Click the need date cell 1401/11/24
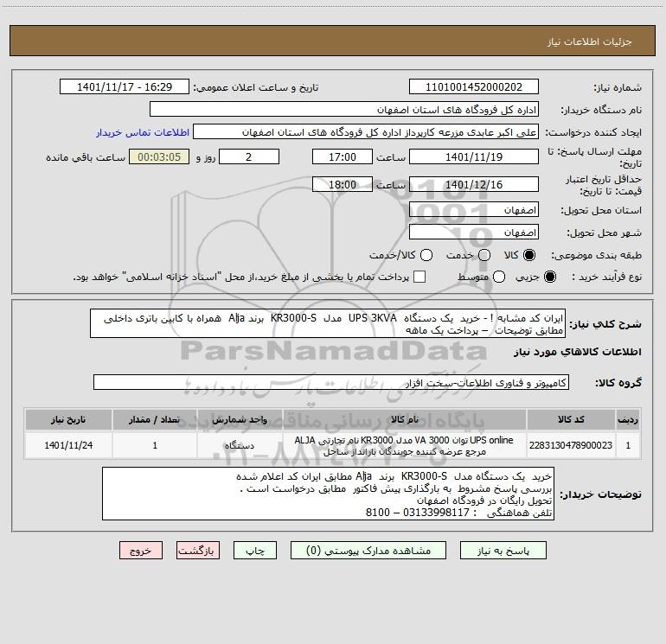Image resolution: width=666 pixels, height=644 pixels. pyautogui.click(x=68, y=445)
